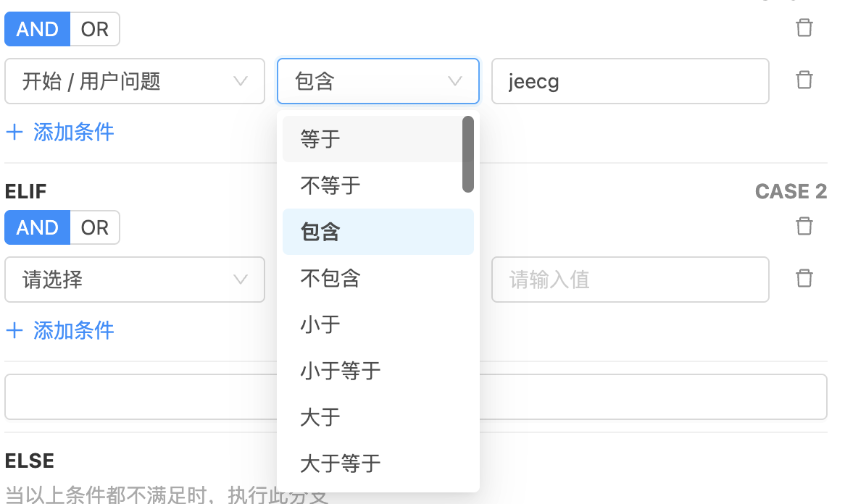The width and height of the screenshot is (845, 504).
Task: Switch first case logic to OR
Action: click(95, 29)
